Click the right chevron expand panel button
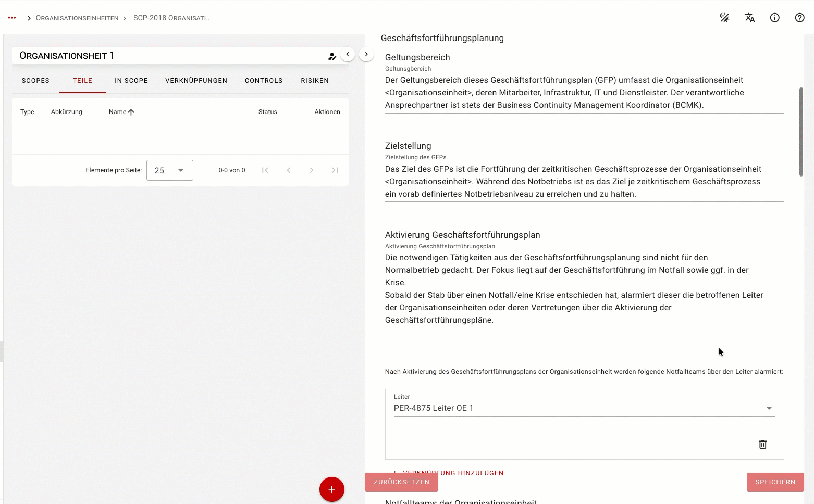The image size is (814, 504). click(366, 54)
